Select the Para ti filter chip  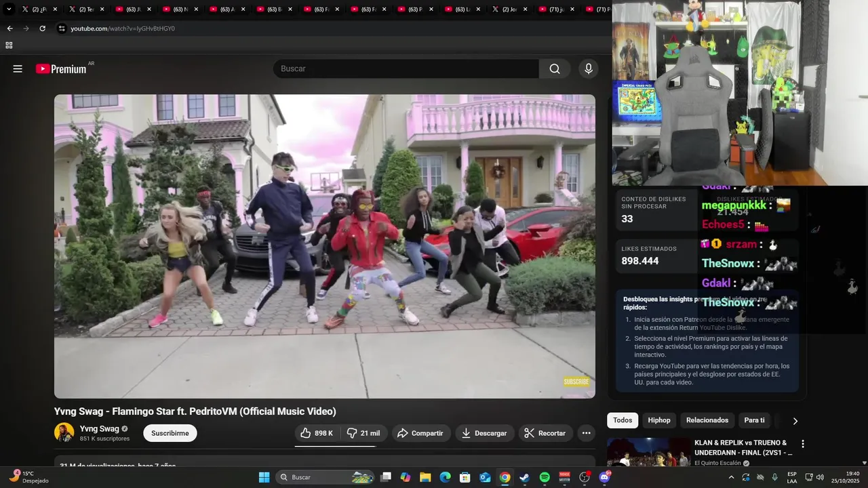coord(754,420)
